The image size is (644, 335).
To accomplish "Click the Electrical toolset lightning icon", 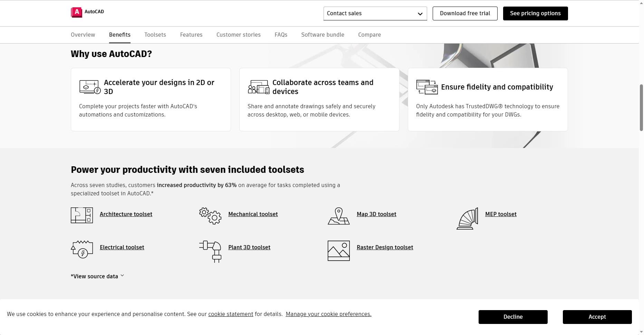I will pyautogui.click(x=82, y=249).
